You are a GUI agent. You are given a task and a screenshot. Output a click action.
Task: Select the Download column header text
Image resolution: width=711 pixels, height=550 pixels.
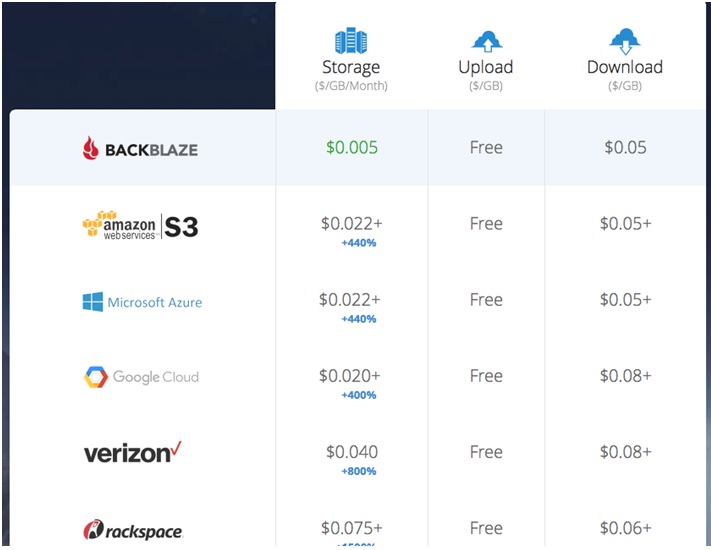(x=625, y=67)
